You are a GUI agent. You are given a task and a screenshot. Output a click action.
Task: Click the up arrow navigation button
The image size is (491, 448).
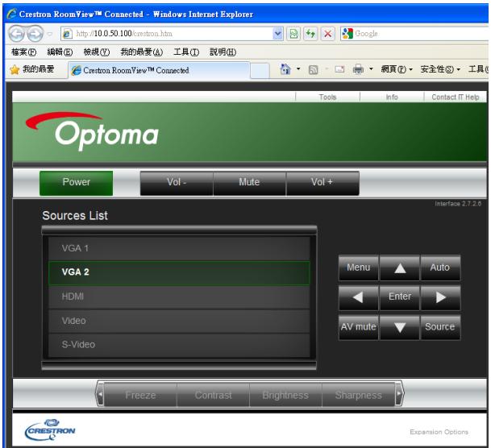400,268
